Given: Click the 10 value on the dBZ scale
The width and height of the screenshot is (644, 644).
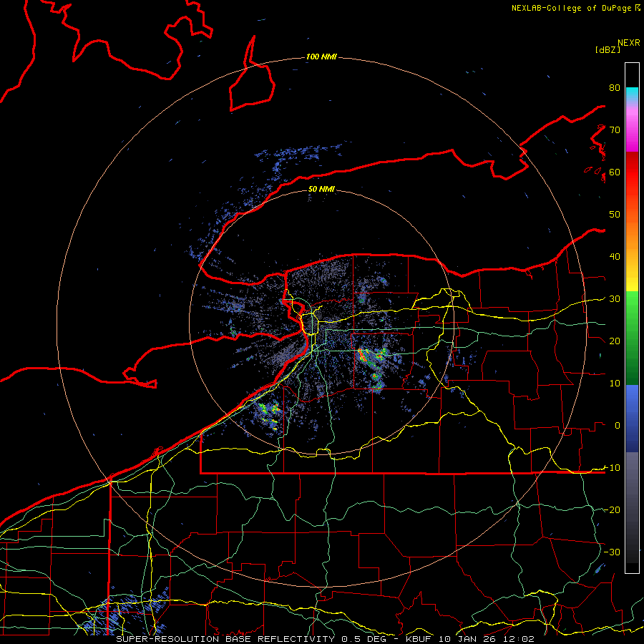Looking at the screenshot, I should 615,384.
